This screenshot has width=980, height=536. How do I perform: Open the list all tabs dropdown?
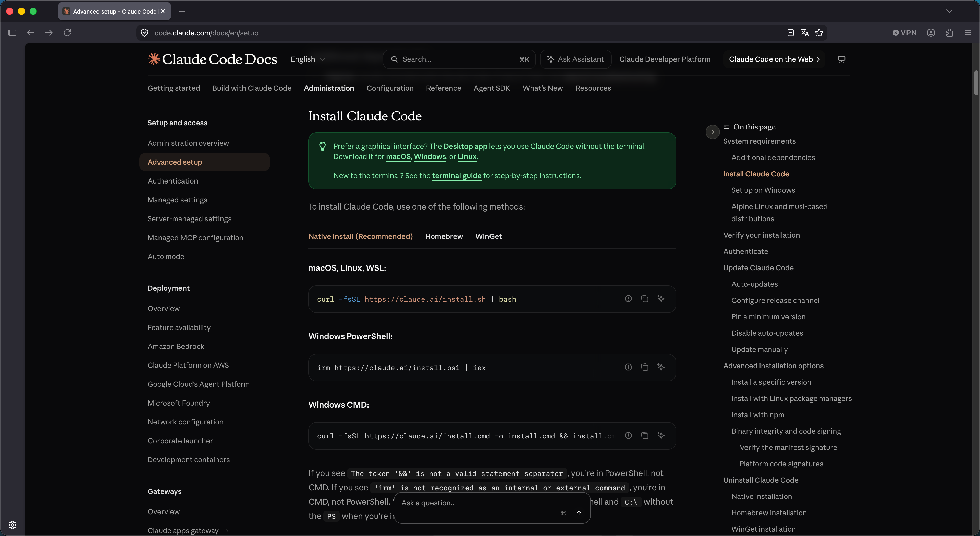(949, 11)
